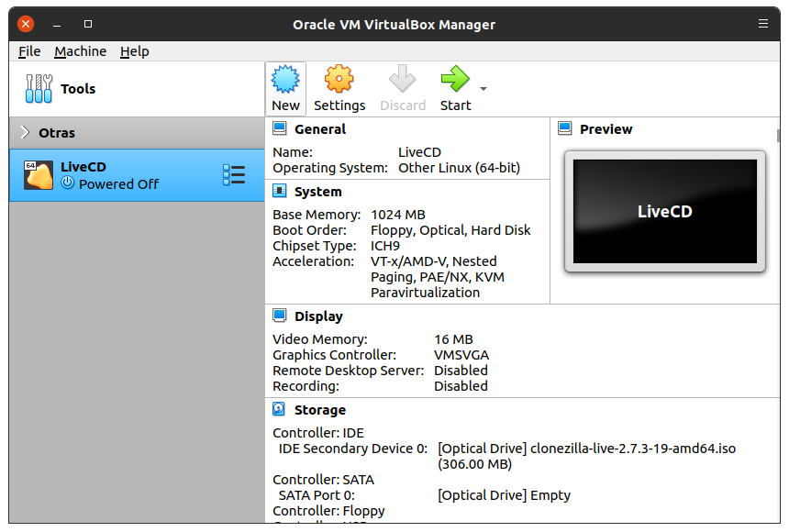Open the window hamburger menu

(x=763, y=24)
